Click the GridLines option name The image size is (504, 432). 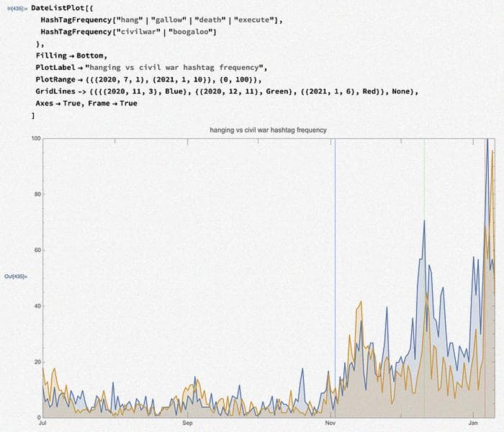pos(55,91)
